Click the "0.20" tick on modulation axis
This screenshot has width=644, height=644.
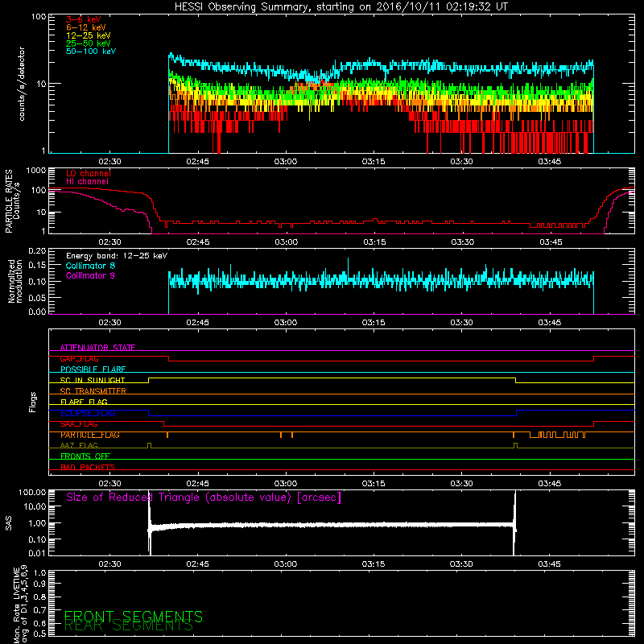pyautogui.click(x=37, y=251)
